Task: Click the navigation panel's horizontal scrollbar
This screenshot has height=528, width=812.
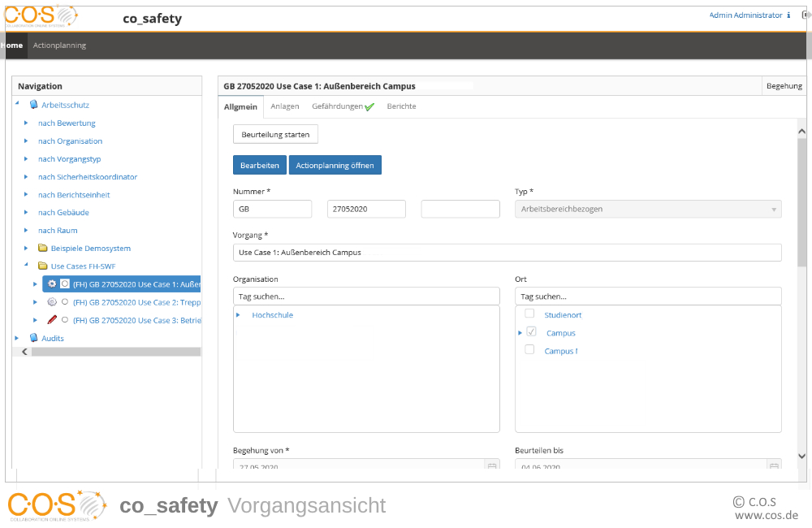Action: pyautogui.click(x=114, y=352)
